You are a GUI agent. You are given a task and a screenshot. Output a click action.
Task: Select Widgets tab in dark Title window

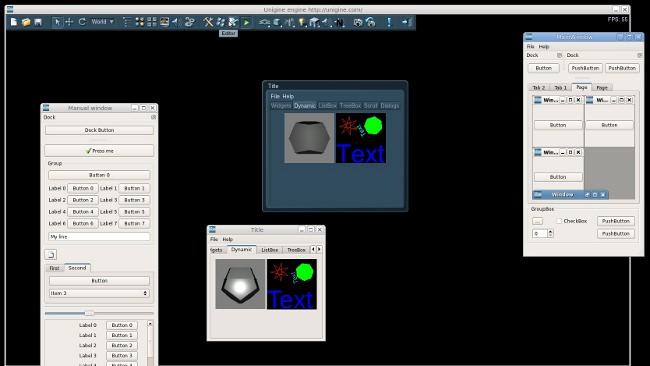click(281, 106)
